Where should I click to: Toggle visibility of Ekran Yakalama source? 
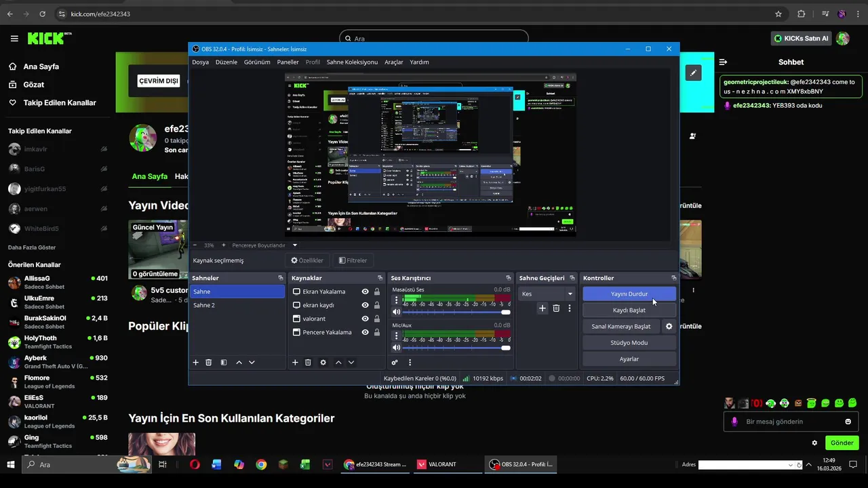[x=365, y=291]
